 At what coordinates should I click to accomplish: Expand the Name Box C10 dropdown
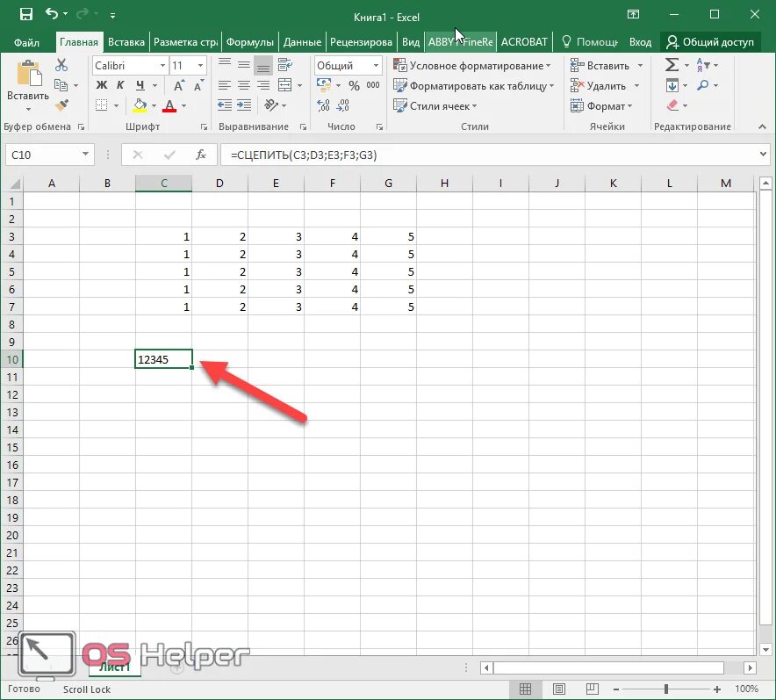(x=85, y=155)
